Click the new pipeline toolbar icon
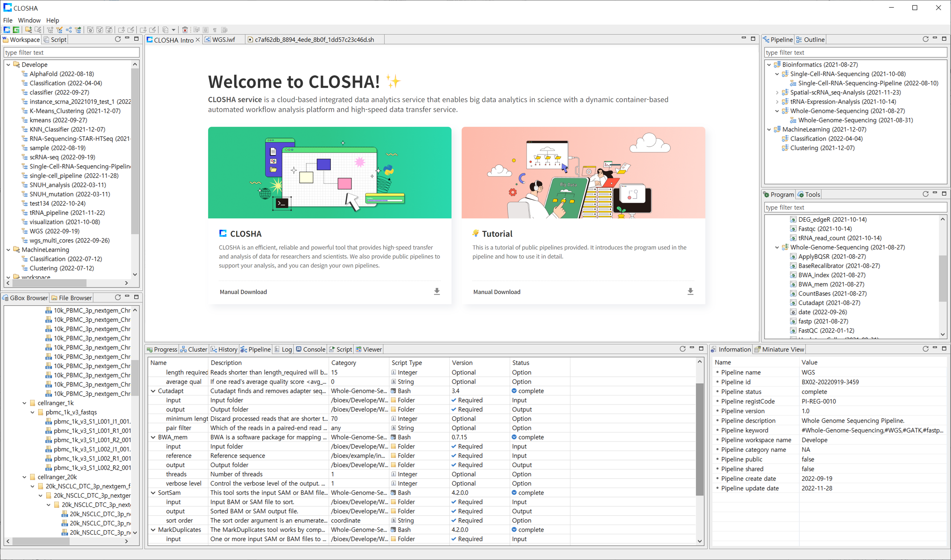 click(x=50, y=30)
